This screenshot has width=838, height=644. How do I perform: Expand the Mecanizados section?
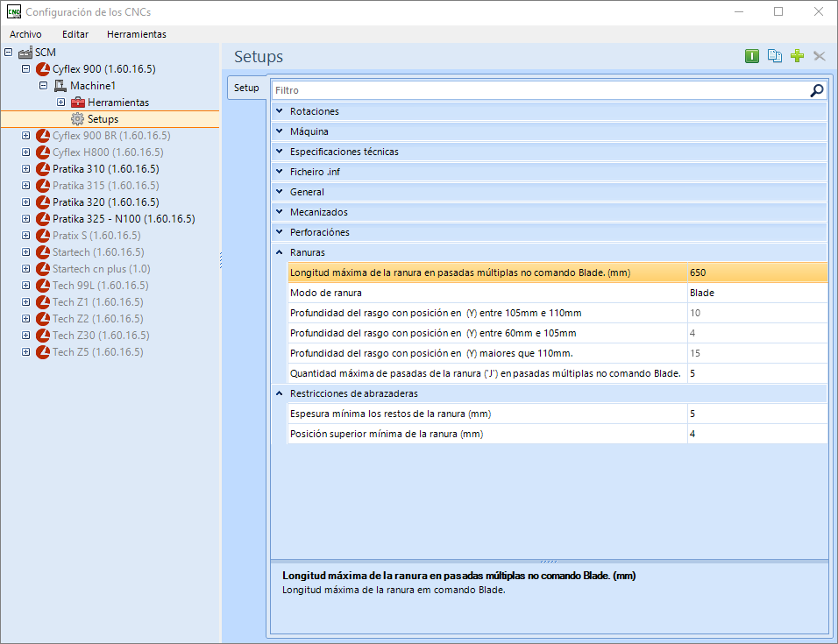tap(279, 212)
